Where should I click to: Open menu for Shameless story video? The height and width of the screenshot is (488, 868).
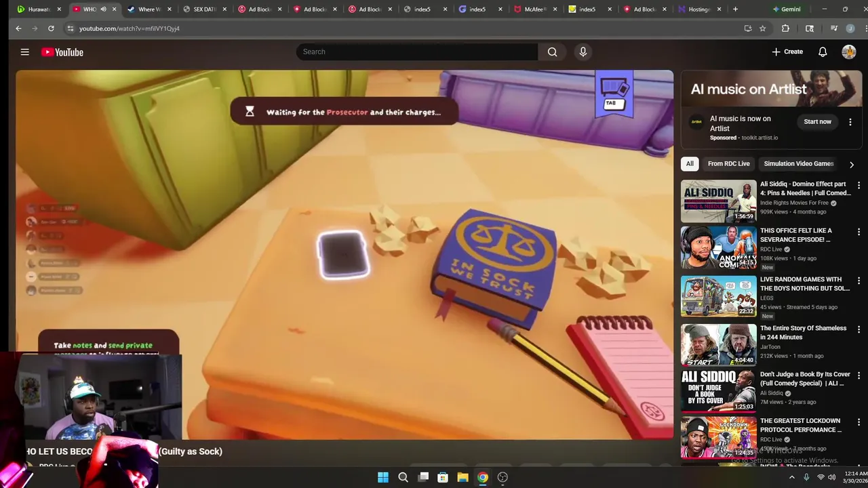click(x=859, y=329)
